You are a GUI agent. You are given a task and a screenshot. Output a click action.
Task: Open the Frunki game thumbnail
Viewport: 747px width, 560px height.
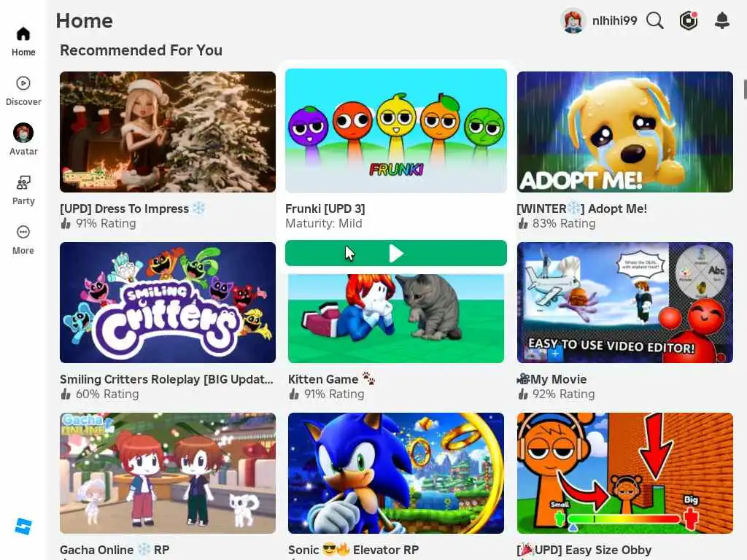[396, 131]
